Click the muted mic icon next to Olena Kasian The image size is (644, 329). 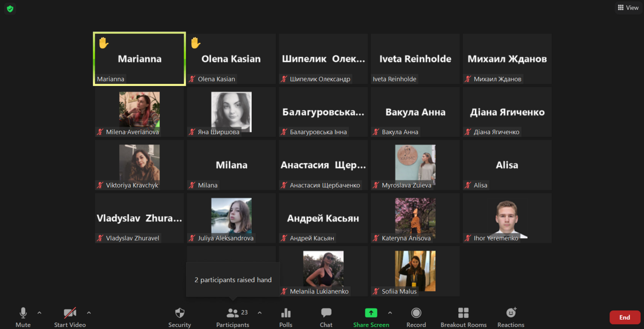pyautogui.click(x=192, y=79)
